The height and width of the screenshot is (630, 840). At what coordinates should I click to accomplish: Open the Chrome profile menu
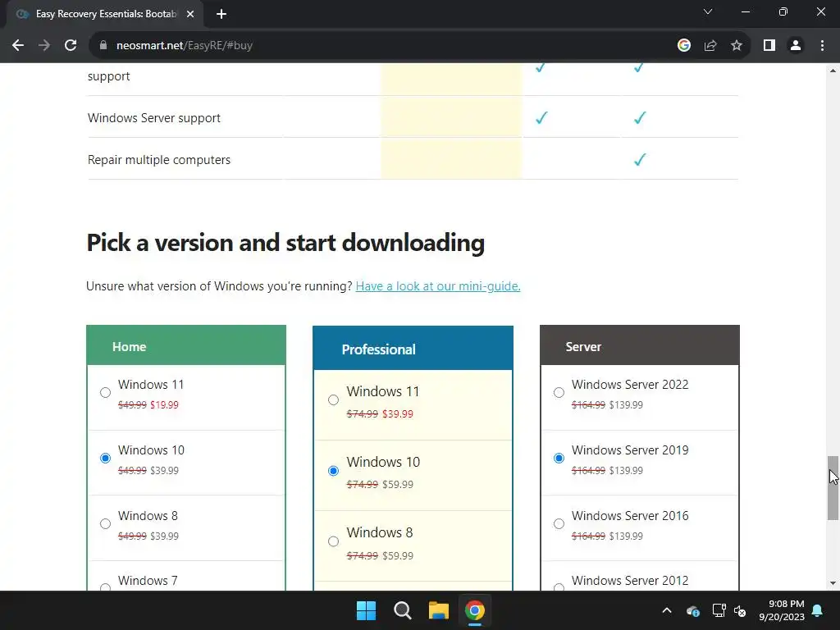[796, 46]
